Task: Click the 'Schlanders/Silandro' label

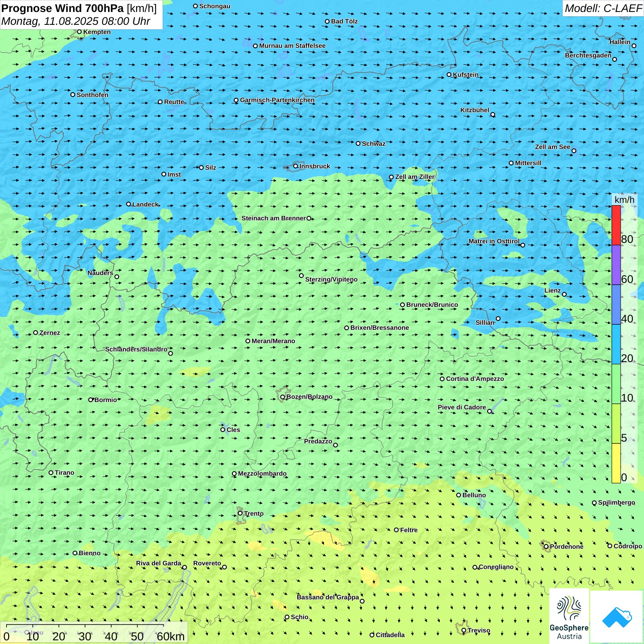Action: (x=137, y=349)
